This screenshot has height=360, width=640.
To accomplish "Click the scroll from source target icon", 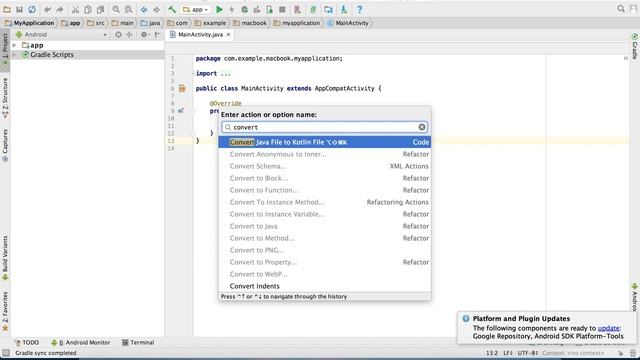I will click(118, 35).
